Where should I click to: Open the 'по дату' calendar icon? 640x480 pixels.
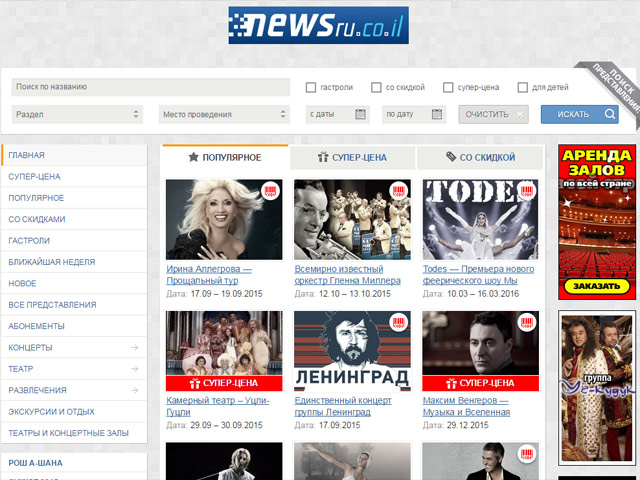[437, 114]
